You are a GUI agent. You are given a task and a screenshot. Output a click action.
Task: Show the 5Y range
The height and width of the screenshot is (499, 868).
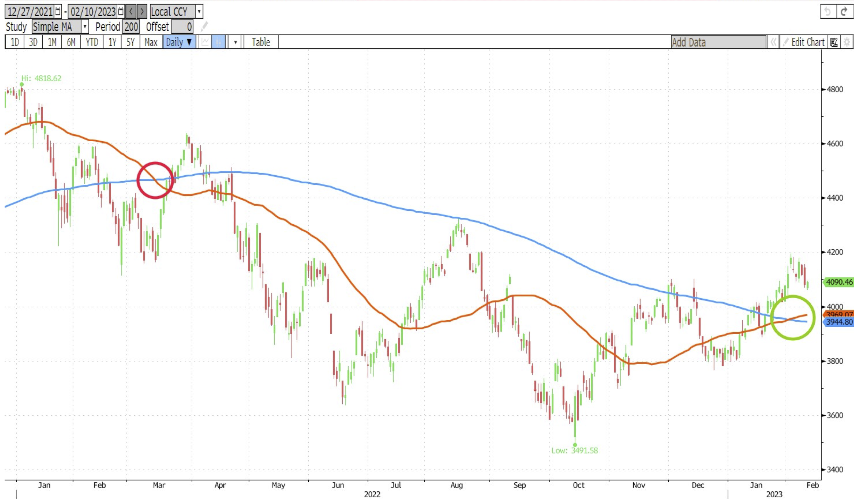click(131, 42)
